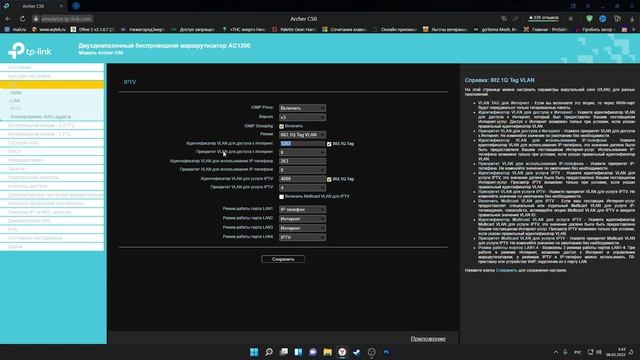Viewport: 640px width, 360px height.
Task: Open the DHCP section in sidebar
Action: point(52,151)
